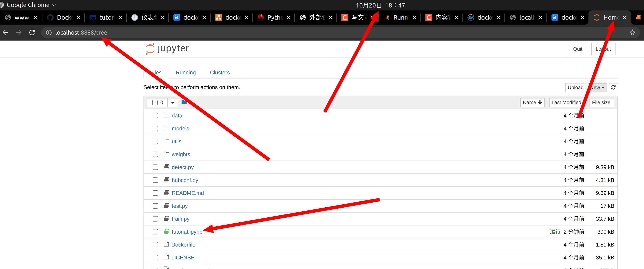This screenshot has width=644, height=269.
Task: Check the checkbox next to detect.py
Action: [x=155, y=167]
